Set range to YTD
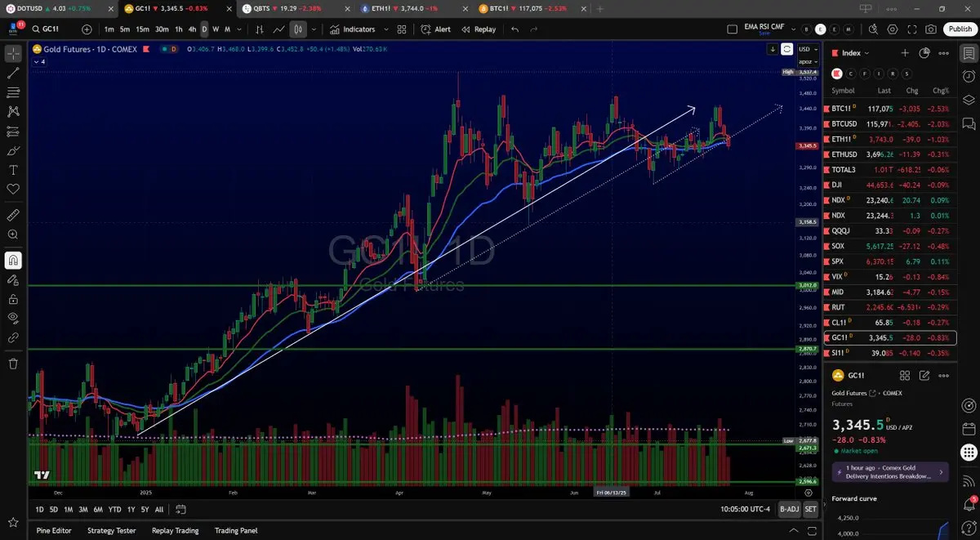The height and width of the screenshot is (540, 980). tap(114, 509)
